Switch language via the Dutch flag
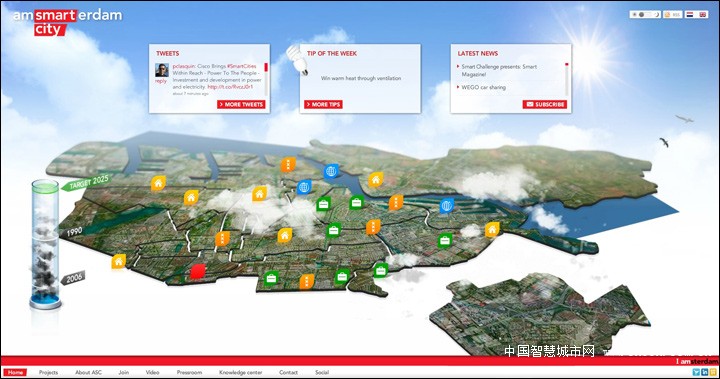The width and height of the screenshot is (720, 379). (690, 15)
